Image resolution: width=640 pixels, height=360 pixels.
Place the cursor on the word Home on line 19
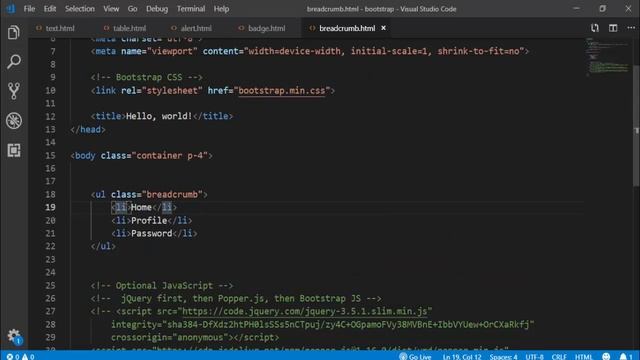click(141, 207)
